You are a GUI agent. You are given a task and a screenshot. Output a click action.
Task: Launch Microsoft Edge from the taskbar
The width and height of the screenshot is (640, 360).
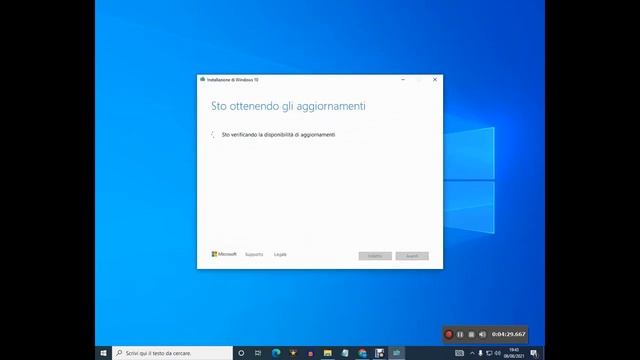pyautogui.click(x=276, y=353)
